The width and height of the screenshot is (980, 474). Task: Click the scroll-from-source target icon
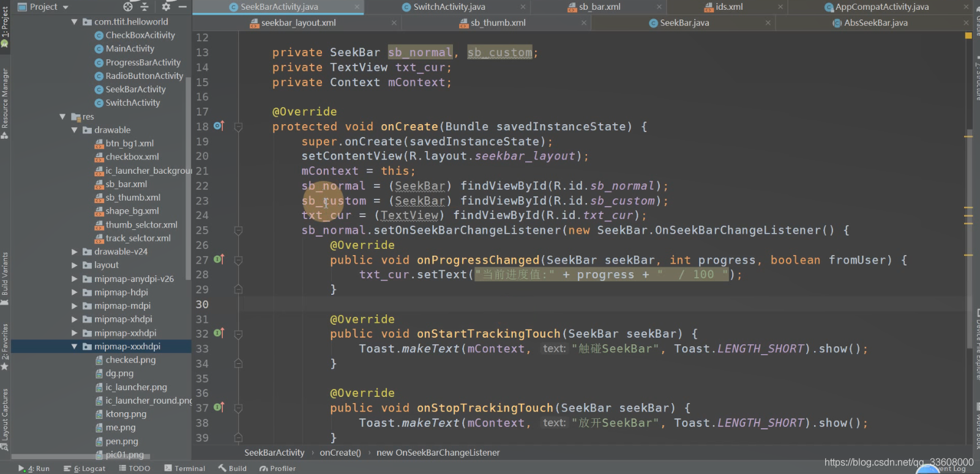tap(128, 7)
